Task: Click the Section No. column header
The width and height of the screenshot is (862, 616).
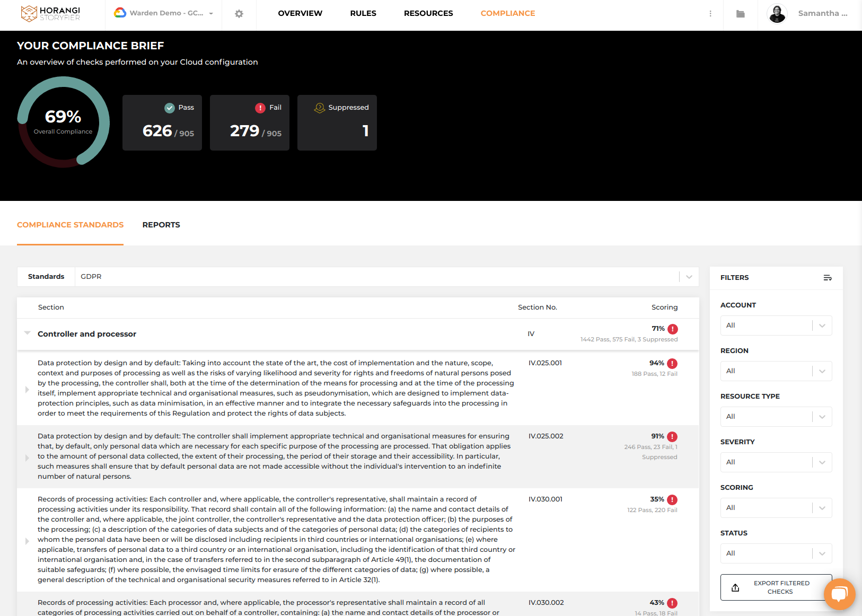Action: (x=538, y=307)
